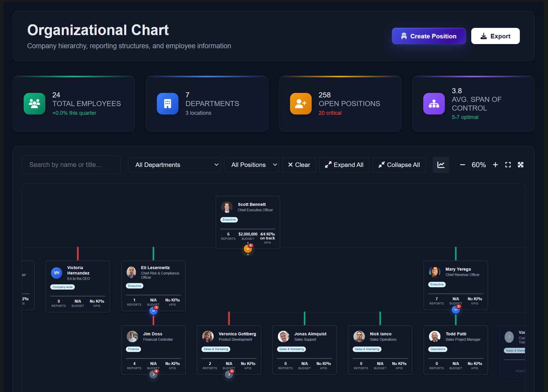Open the All Departments dropdown
This screenshot has width=548, height=392.
pos(174,165)
